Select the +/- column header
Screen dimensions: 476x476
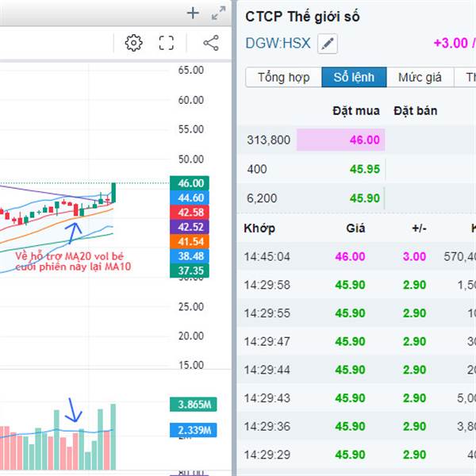419,228
